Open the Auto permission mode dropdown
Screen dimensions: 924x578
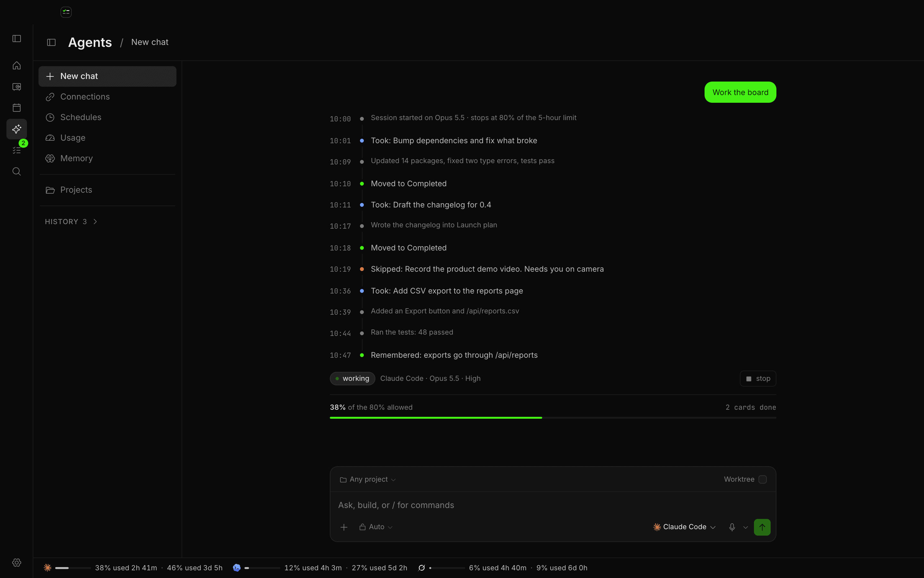376,527
